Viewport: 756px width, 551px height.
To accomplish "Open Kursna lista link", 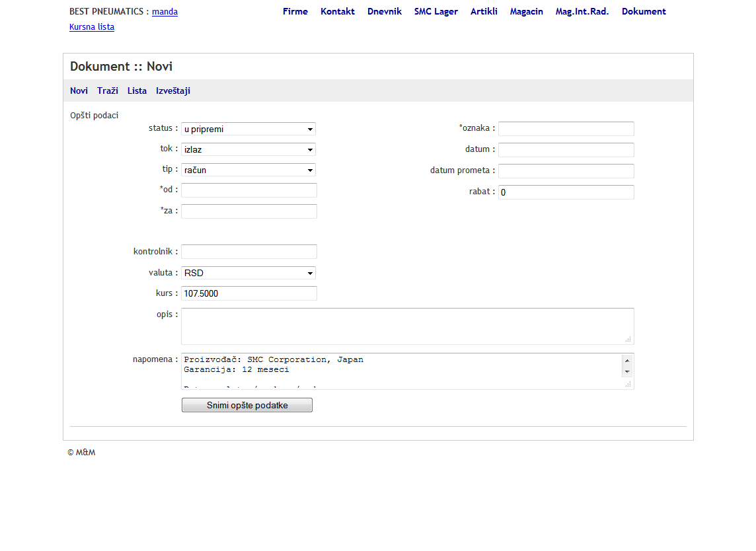I will tap(92, 27).
